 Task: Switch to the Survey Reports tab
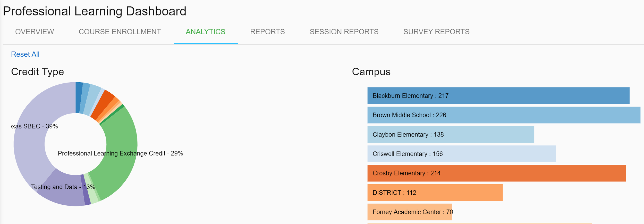click(x=436, y=32)
